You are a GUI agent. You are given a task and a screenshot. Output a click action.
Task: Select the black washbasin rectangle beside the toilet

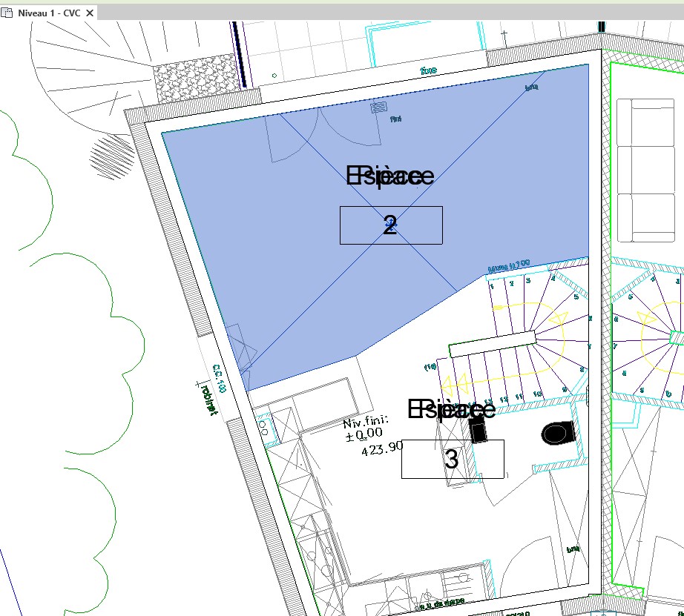click(x=478, y=428)
